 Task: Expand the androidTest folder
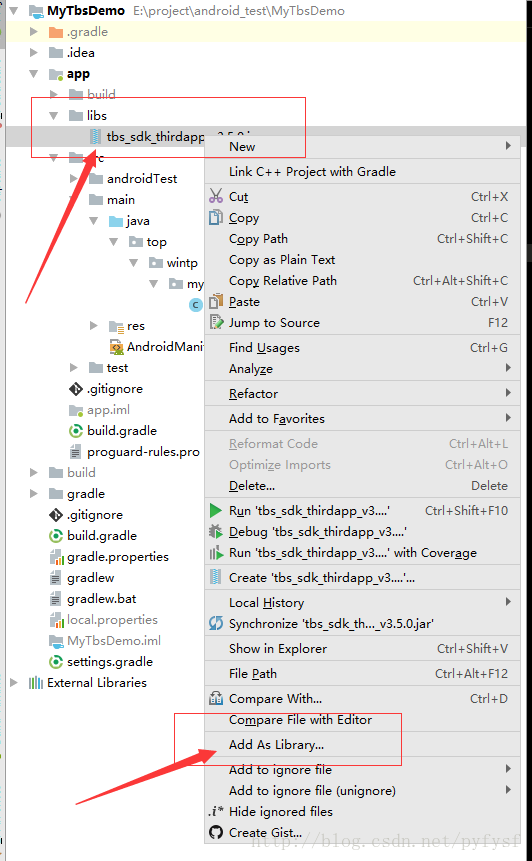tap(74, 178)
